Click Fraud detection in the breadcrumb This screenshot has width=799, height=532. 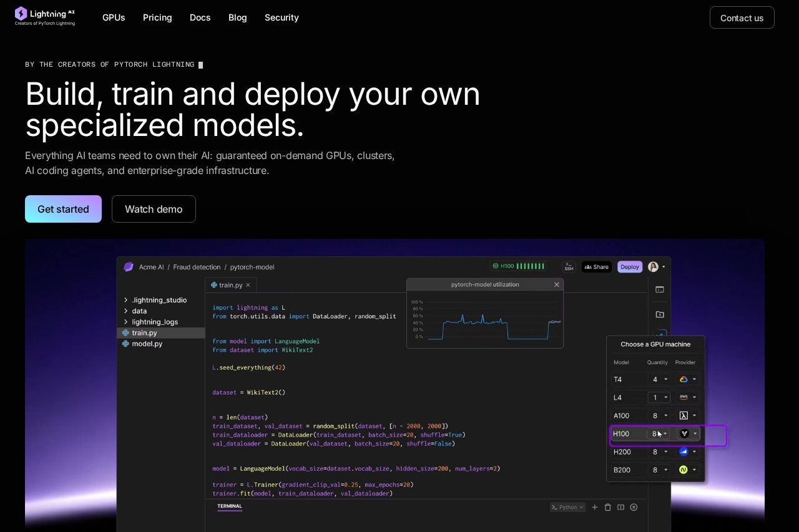coord(197,267)
